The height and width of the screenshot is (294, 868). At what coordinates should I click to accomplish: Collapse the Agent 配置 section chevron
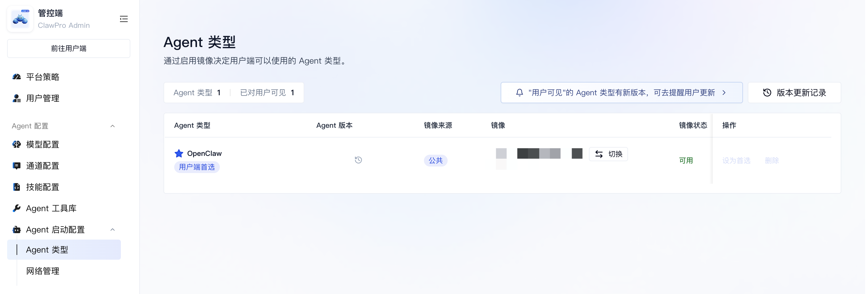point(113,126)
